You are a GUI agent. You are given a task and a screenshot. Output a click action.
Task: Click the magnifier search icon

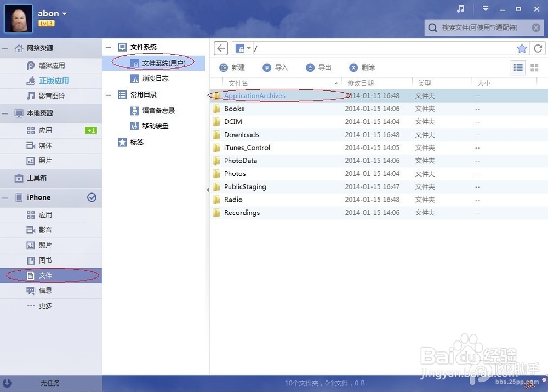click(432, 27)
